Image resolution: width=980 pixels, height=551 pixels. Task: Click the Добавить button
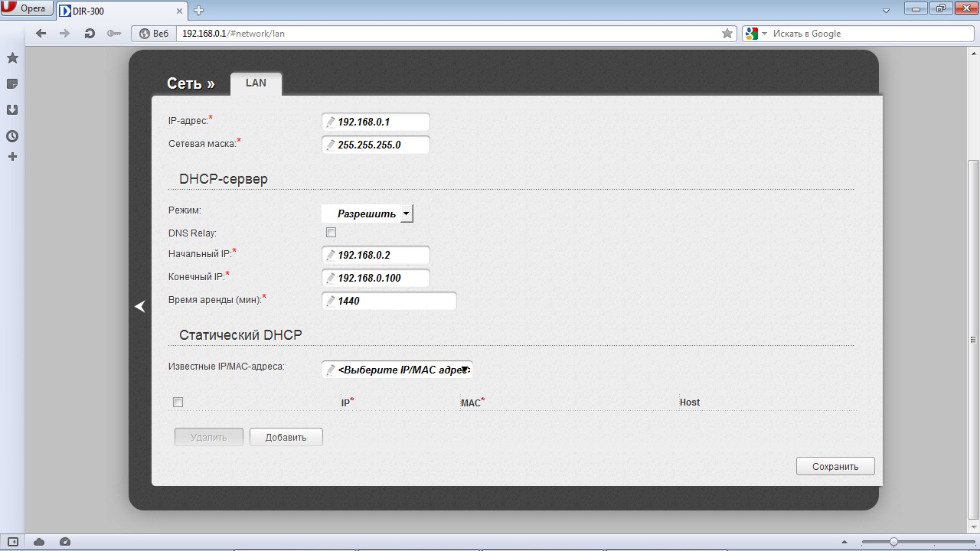(x=286, y=437)
